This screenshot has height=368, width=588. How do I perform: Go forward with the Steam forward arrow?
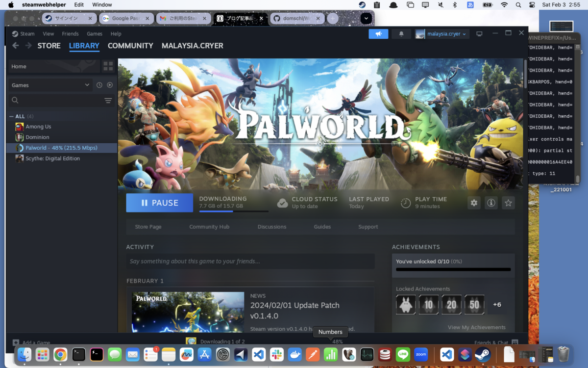tap(28, 46)
